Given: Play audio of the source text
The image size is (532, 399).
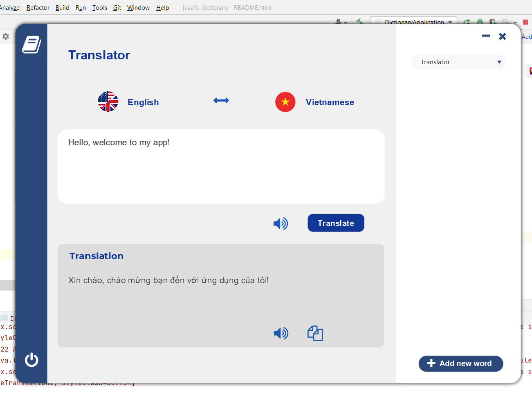Looking at the screenshot, I should tap(281, 223).
